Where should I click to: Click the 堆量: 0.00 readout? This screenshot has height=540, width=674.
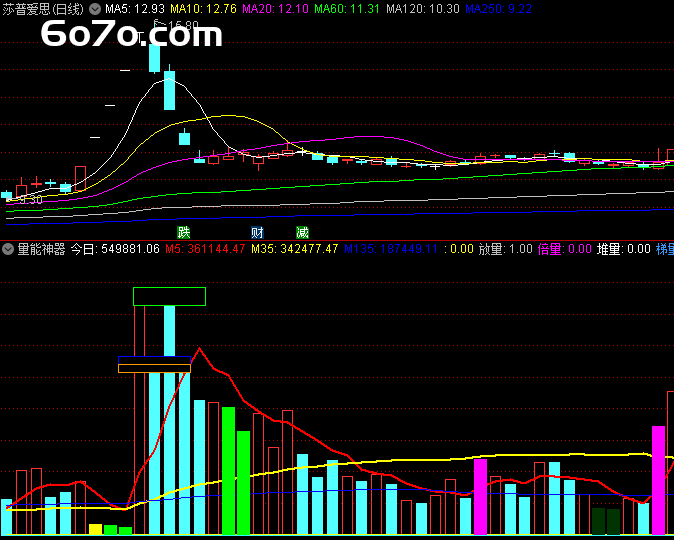[x=624, y=249]
